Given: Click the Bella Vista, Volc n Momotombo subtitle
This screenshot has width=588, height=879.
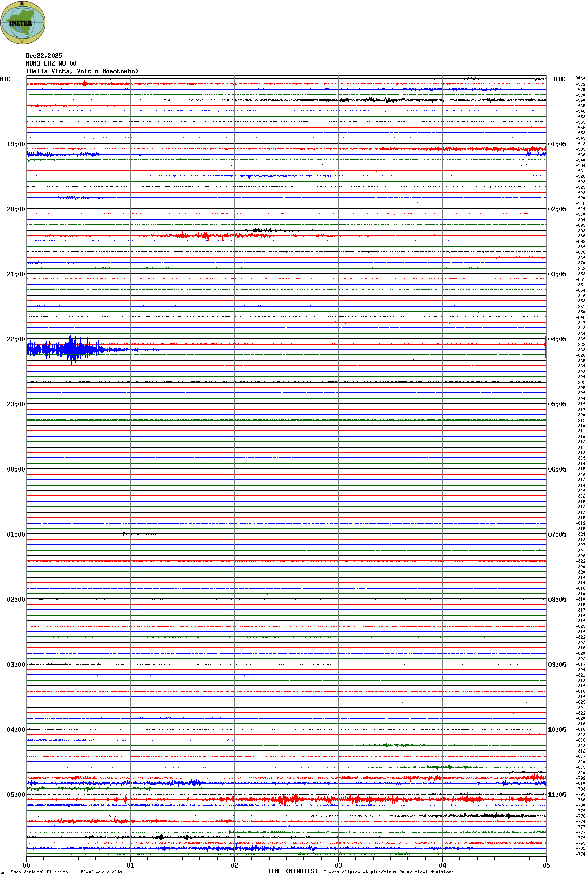Looking at the screenshot, I should [82, 71].
